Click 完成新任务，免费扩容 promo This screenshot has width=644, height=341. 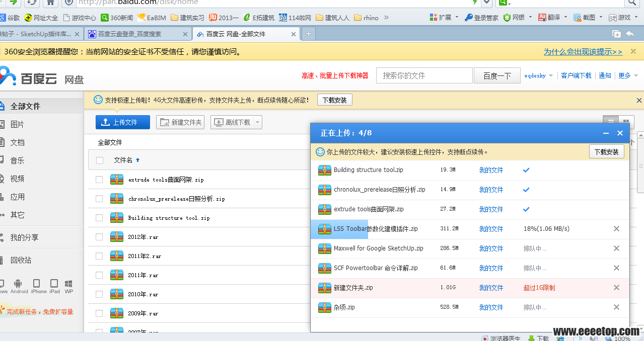coord(40,311)
